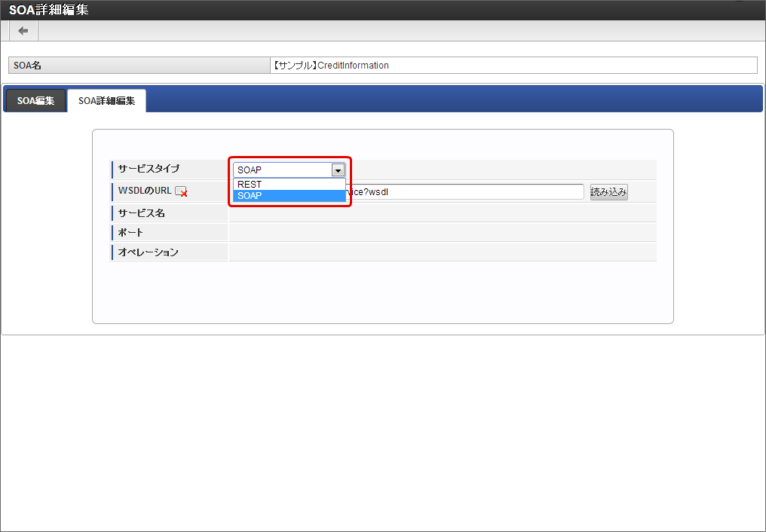766x532 pixels.
Task: Open the service type dropdown arrow
Action: tap(338, 170)
